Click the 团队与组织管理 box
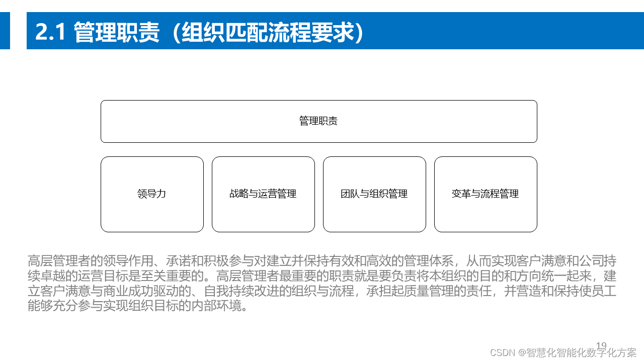This screenshot has width=644, height=362. (374, 194)
